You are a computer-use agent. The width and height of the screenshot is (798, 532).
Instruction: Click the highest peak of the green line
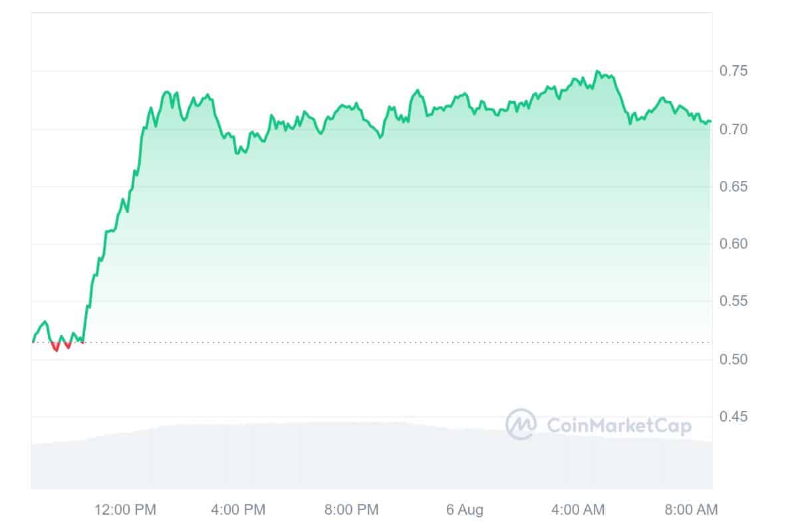click(597, 71)
